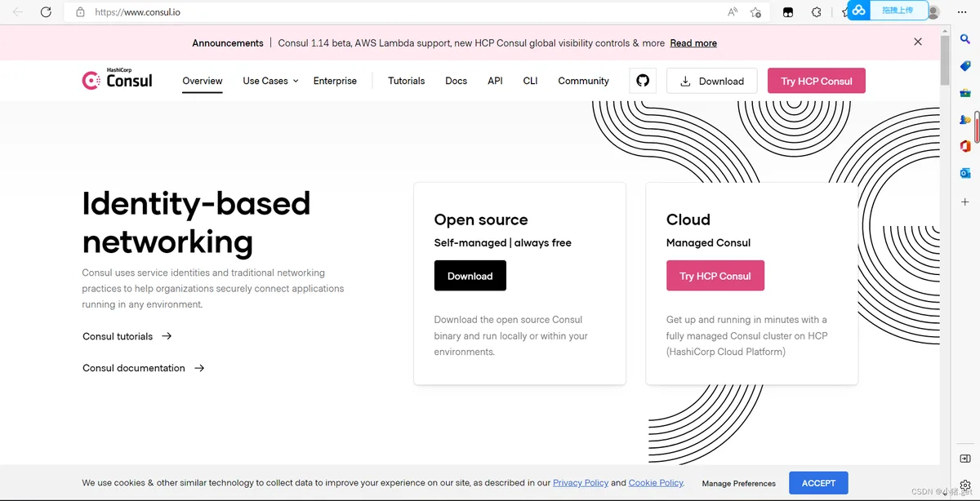Go to the Enterprise nav item
Screen dimensions: 980x501
(x=335, y=81)
